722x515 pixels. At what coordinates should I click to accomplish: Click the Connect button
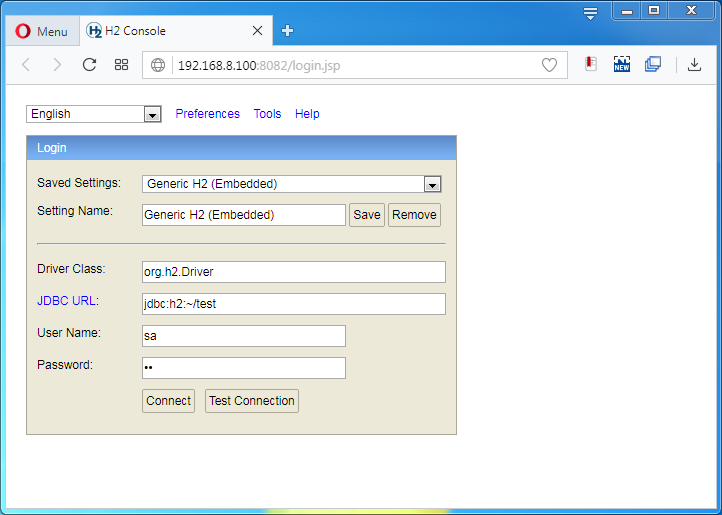168,401
